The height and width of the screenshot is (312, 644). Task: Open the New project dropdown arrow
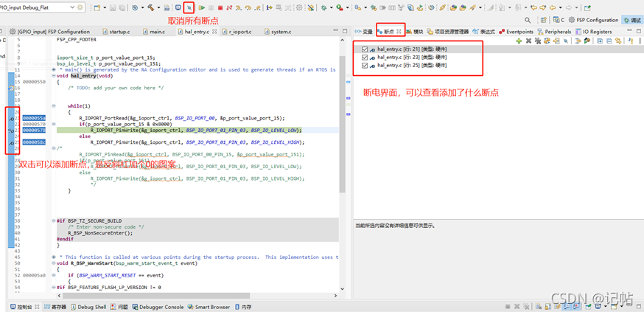pos(105,7)
